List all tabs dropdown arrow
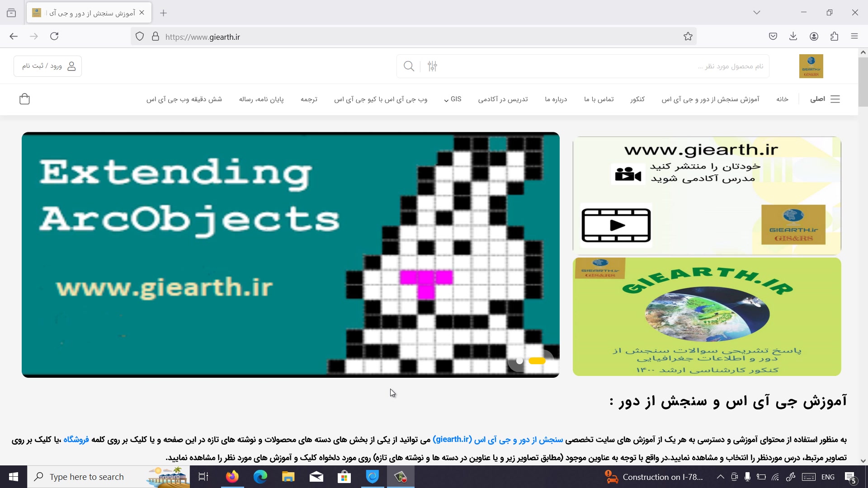Screen dimensions: 868x488 [757, 13]
